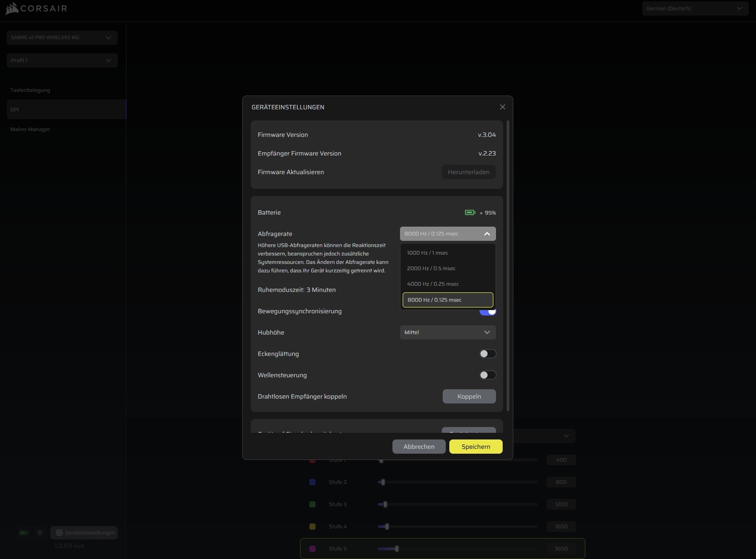
Task: Toggle Bewegungssynchronisierung switch
Action: 488,312
